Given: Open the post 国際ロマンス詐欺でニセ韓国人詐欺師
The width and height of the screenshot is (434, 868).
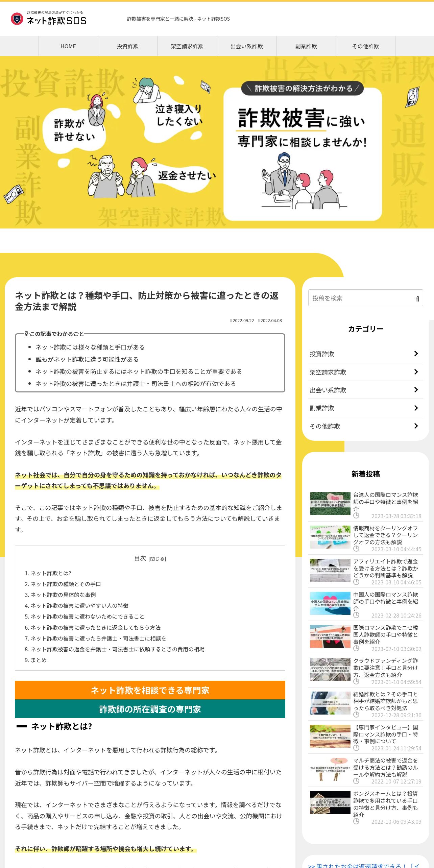Looking at the screenshot, I should coord(386,635).
